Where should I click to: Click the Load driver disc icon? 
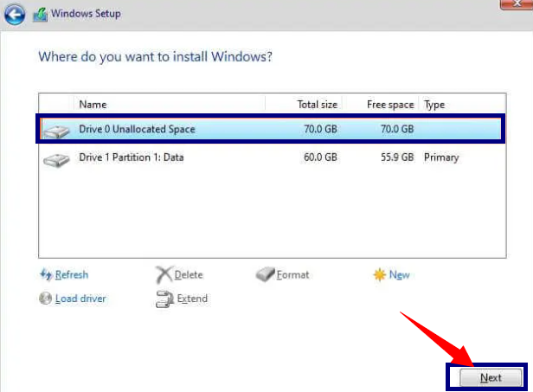click(x=45, y=299)
